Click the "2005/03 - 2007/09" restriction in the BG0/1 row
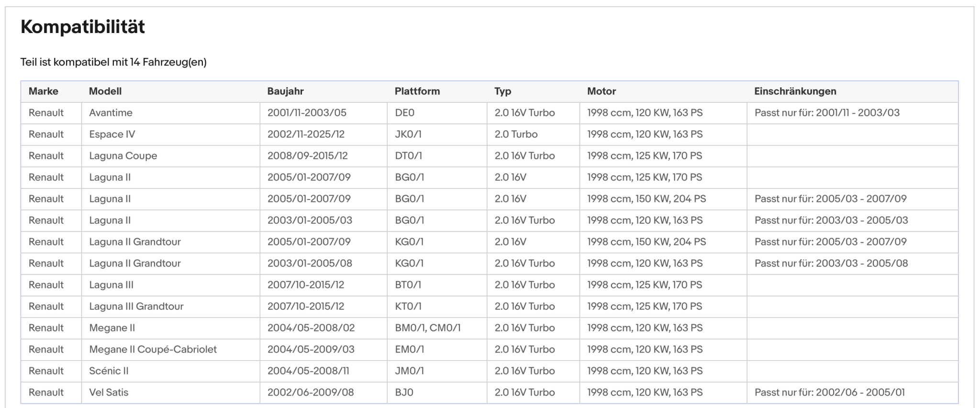This screenshot has width=980, height=408. coord(831,199)
